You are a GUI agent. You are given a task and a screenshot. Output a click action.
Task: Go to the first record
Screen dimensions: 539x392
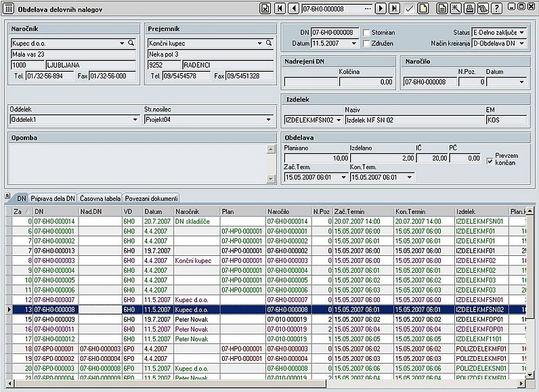[x=280, y=8]
